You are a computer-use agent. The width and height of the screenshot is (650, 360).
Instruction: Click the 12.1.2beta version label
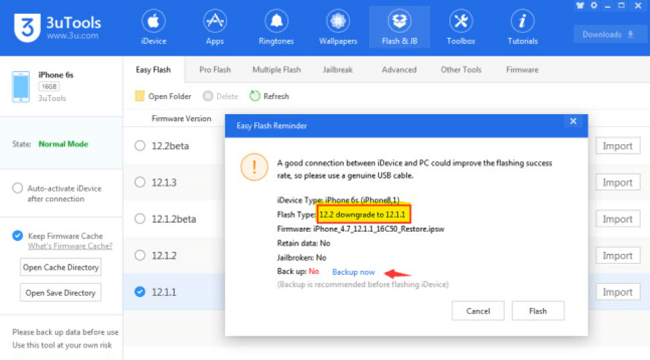(x=174, y=219)
